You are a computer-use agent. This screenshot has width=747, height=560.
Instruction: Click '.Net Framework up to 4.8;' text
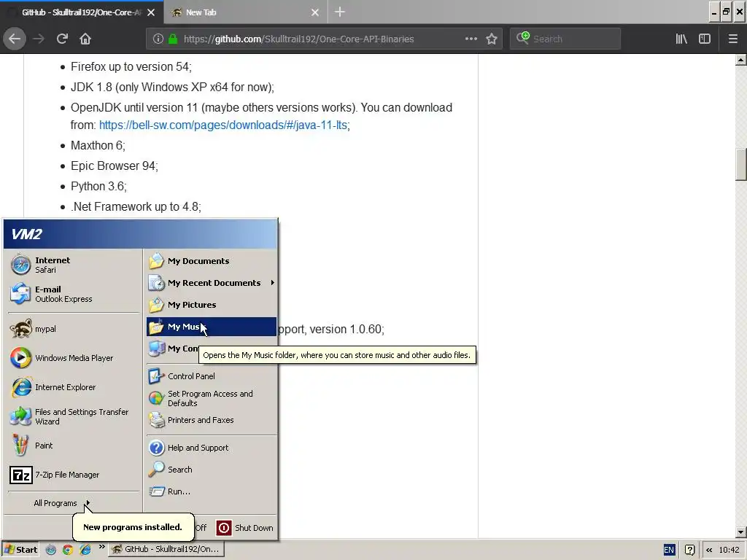[x=136, y=206]
